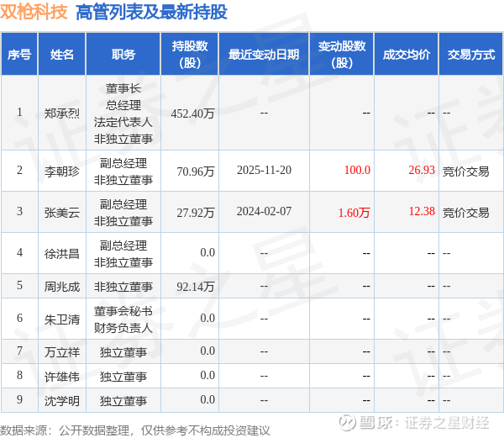Click 独立董事 in 沈学明's row

pyautogui.click(x=123, y=401)
